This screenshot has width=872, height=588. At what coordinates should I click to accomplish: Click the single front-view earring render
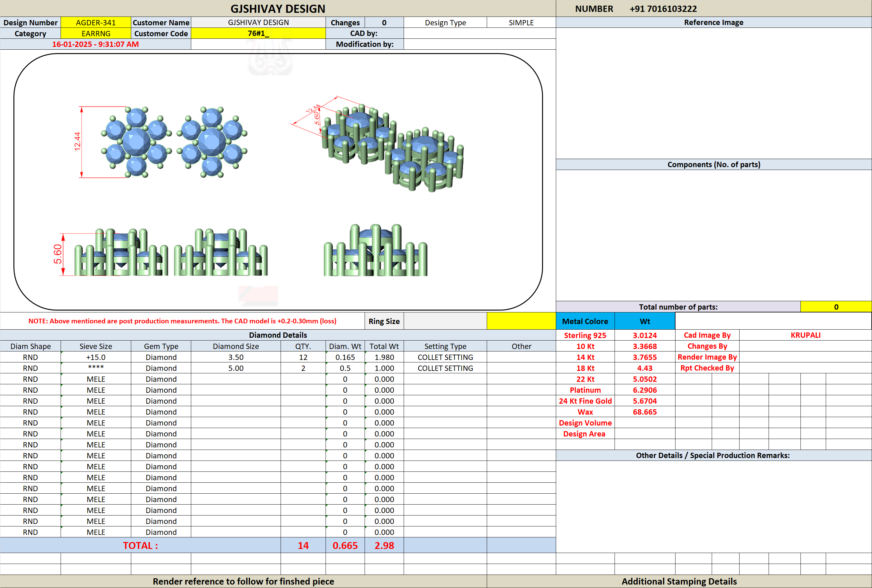pos(375,250)
